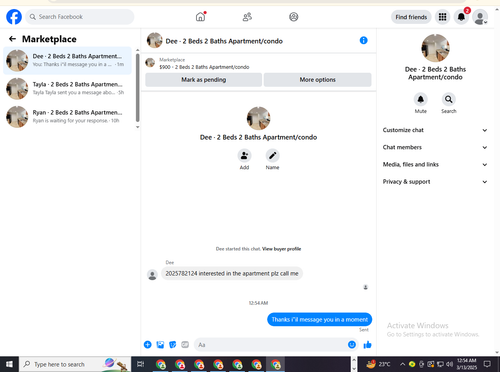Click the conversation list scrollbar
The image size is (500, 372).
pyautogui.click(x=137, y=88)
